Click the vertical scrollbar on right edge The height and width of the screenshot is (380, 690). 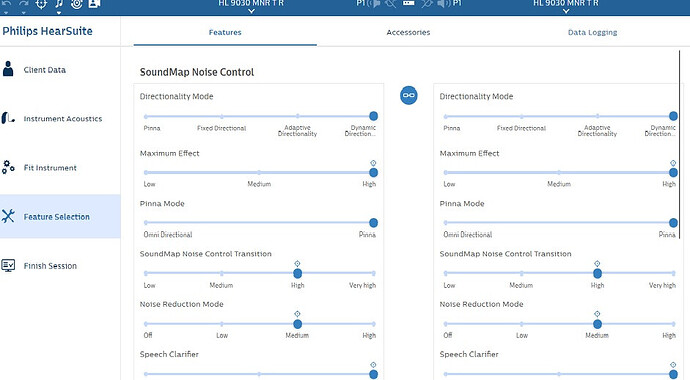[680, 145]
